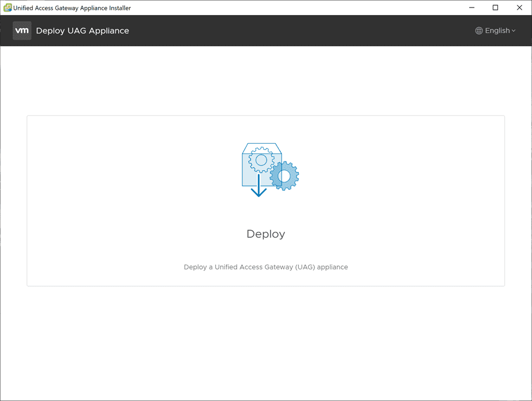Minimize the installer window
Viewport: 532px width, 401px height.
tap(471, 8)
